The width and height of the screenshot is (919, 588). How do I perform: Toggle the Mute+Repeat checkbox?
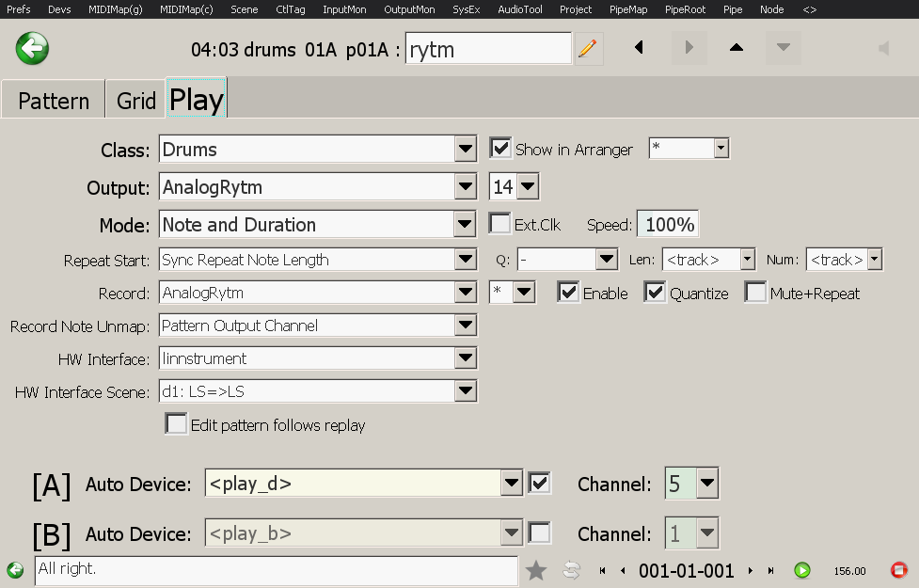pos(755,293)
